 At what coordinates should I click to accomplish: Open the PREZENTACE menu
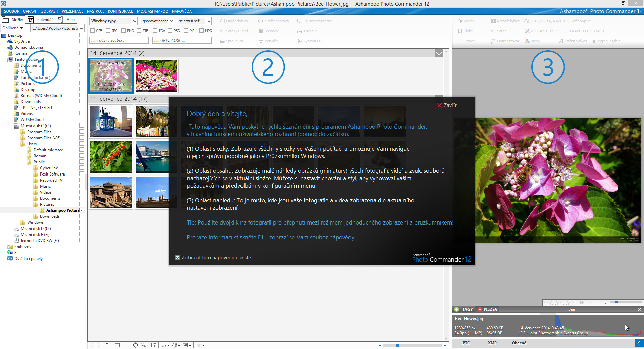click(72, 11)
